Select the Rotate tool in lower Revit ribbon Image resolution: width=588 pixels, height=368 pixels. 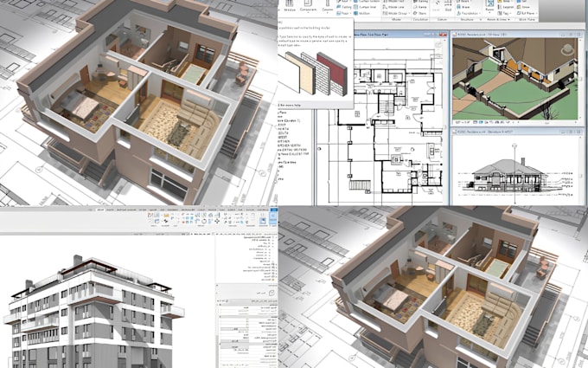pyautogui.click(x=204, y=221)
